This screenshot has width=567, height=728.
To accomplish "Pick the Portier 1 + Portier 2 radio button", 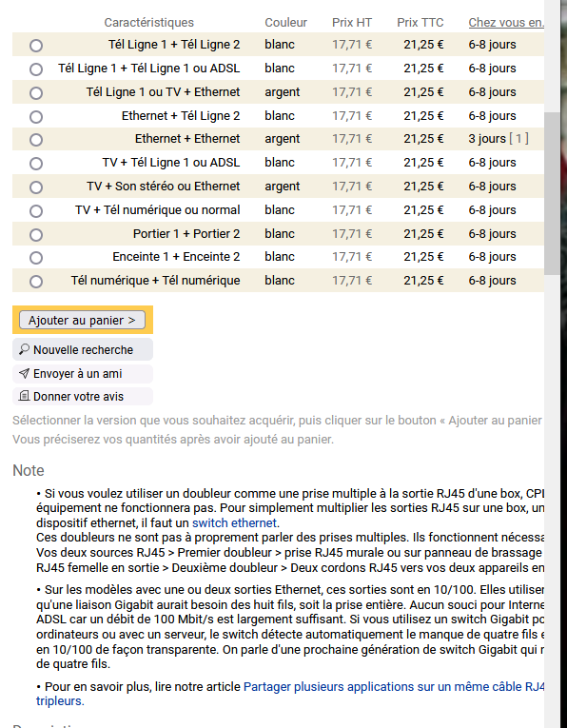I will coord(36,234).
